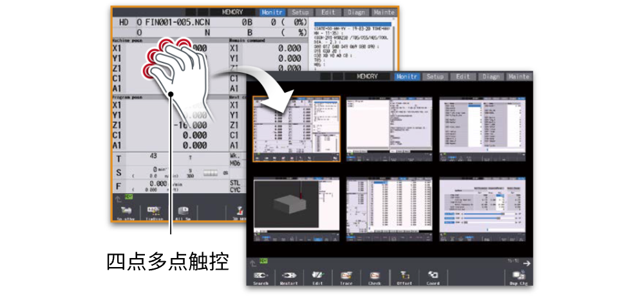Choose the orange-highlighted monitor screen thumbnail
The height and width of the screenshot is (296, 644).
[296, 129]
